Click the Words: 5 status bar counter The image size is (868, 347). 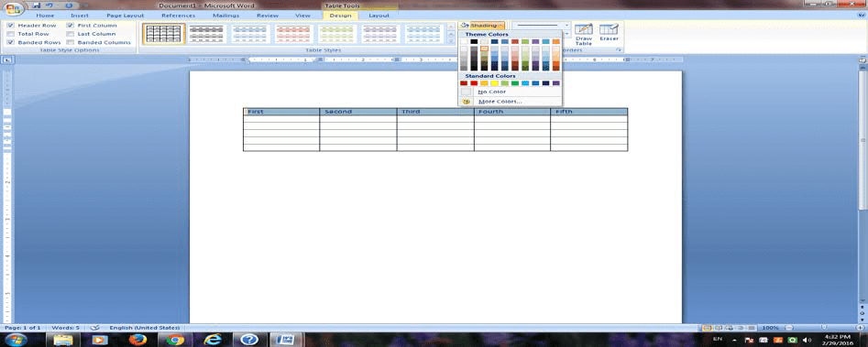pos(66,328)
